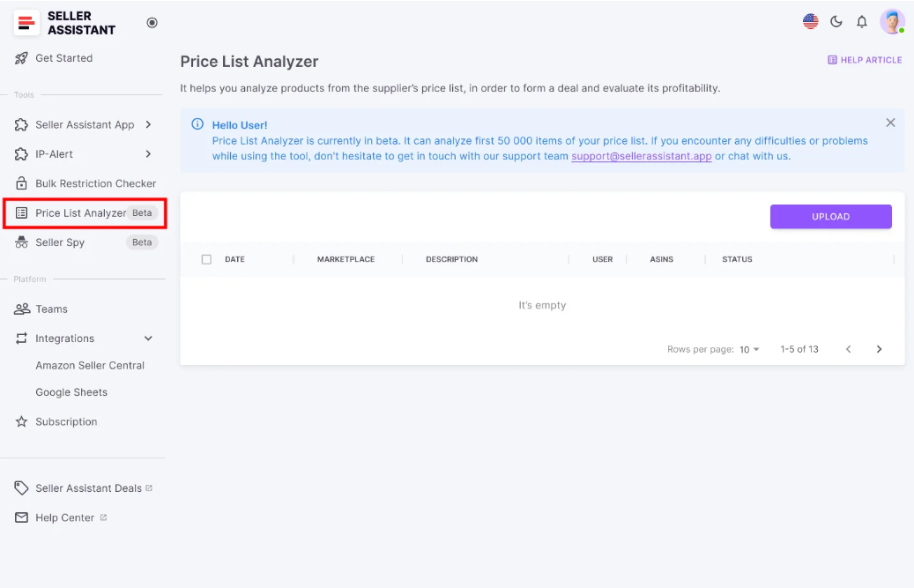The width and height of the screenshot is (914, 588).
Task: Expand the Integrations menu
Action: pyautogui.click(x=67, y=338)
